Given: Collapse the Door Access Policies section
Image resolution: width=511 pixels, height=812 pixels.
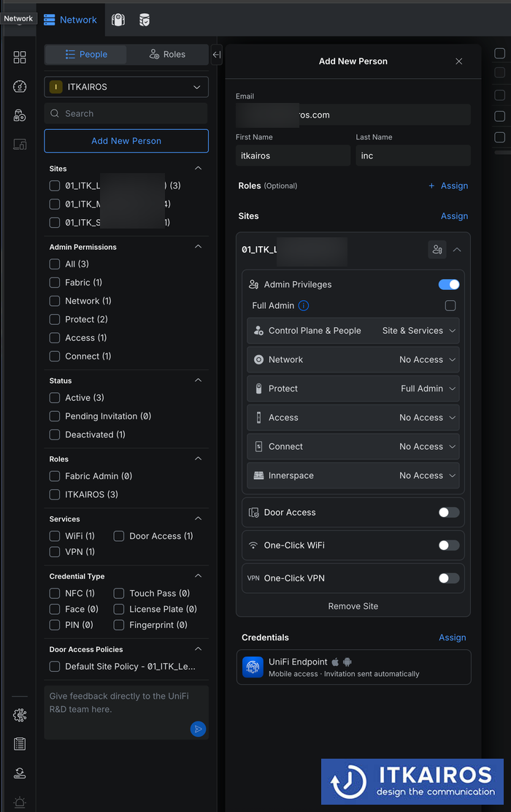Looking at the screenshot, I should click(198, 649).
